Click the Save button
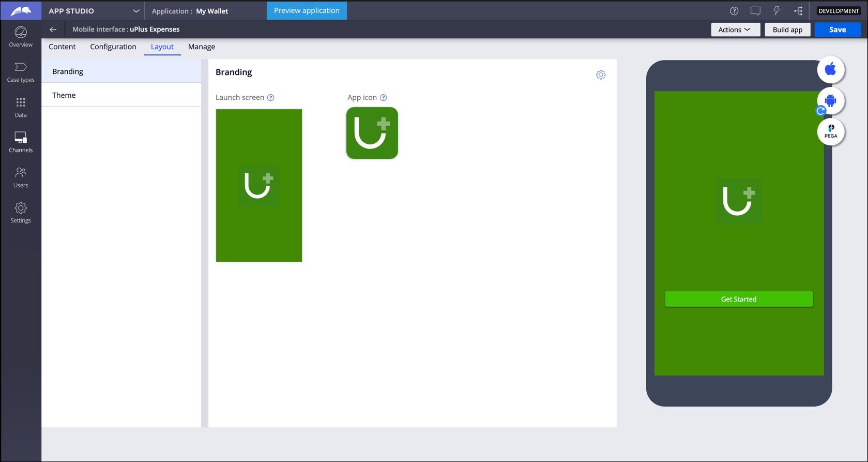The width and height of the screenshot is (868, 462). pos(837,29)
